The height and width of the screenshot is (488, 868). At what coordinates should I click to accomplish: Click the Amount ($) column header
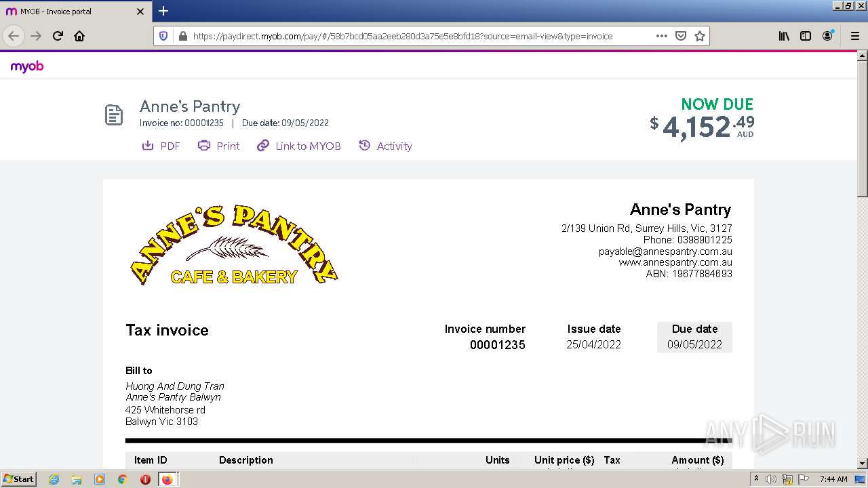click(x=698, y=460)
